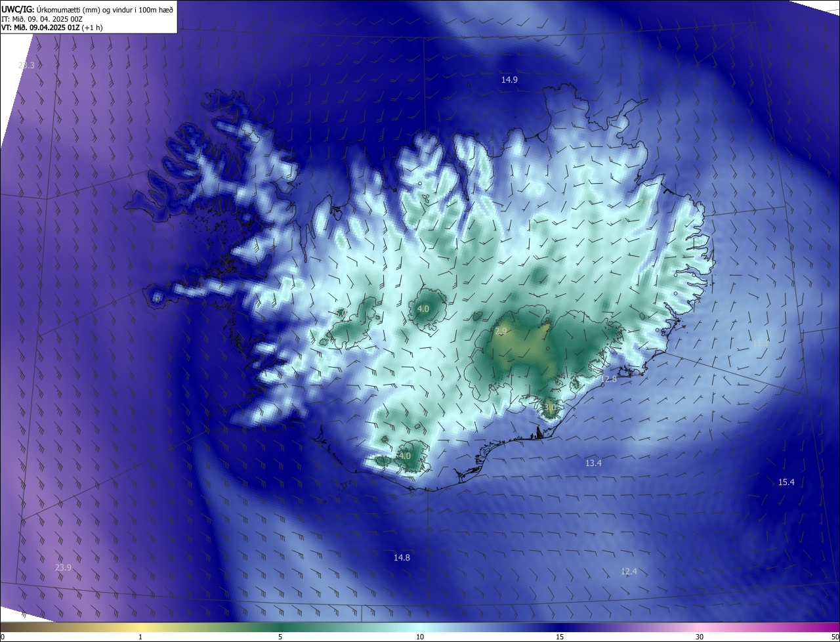The height and width of the screenshot is (642, 840).
Task: Click the 14.9 value north of Iceland
Action: click(509, 79)
